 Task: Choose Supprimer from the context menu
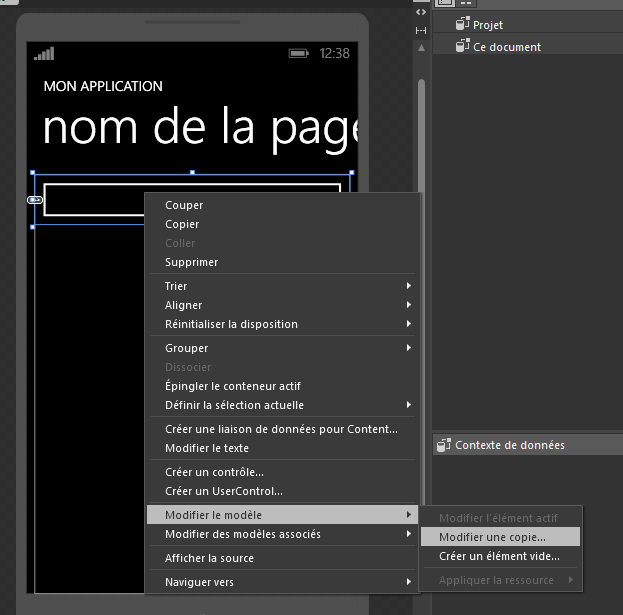283,262
